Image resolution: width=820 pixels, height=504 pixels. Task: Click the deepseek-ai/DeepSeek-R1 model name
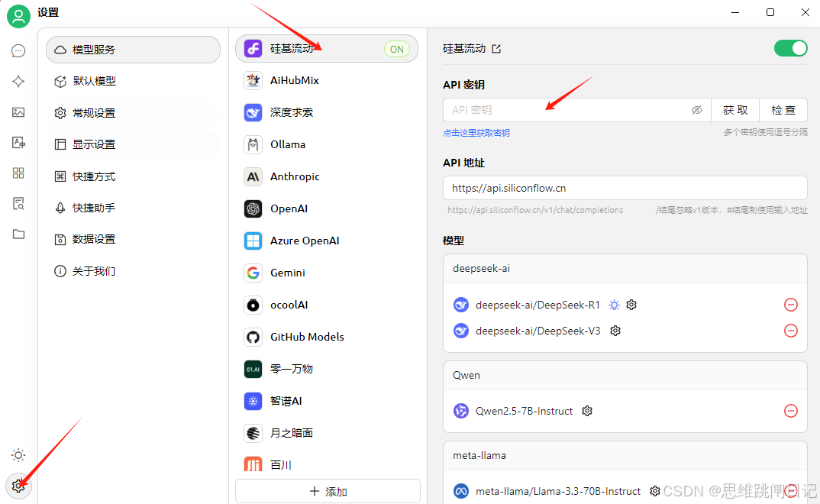pos(538,305)
